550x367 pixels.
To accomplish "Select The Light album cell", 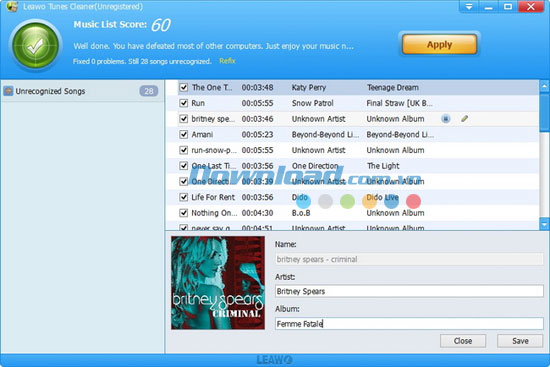I will click(x=383, y=166).
